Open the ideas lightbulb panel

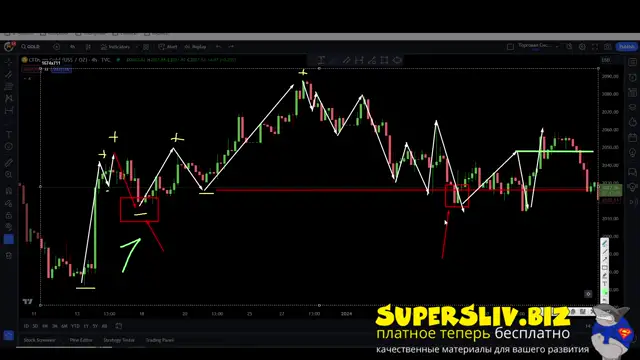[632, 153]
